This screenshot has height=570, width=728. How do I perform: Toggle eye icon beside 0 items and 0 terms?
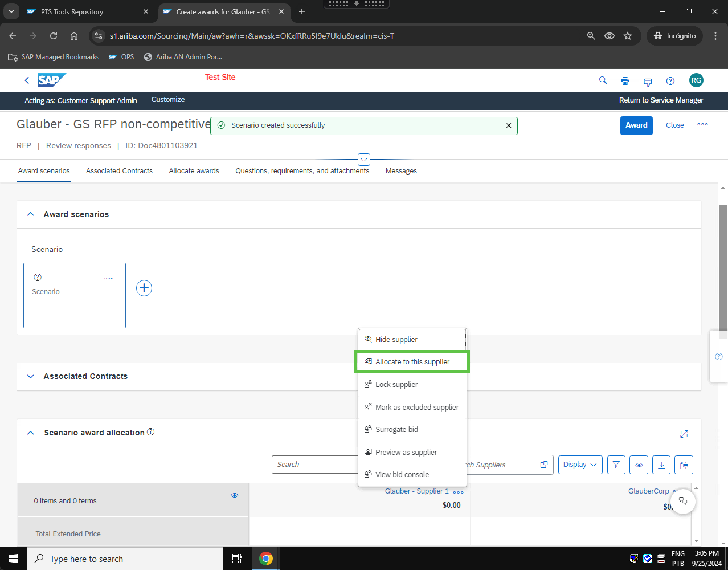click(234, 495)
